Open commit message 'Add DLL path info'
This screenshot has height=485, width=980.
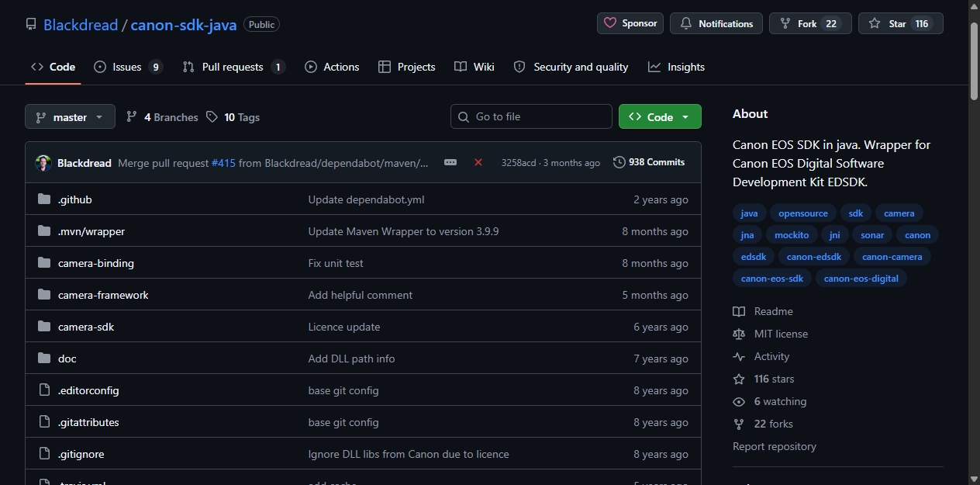tap(351, 359)
